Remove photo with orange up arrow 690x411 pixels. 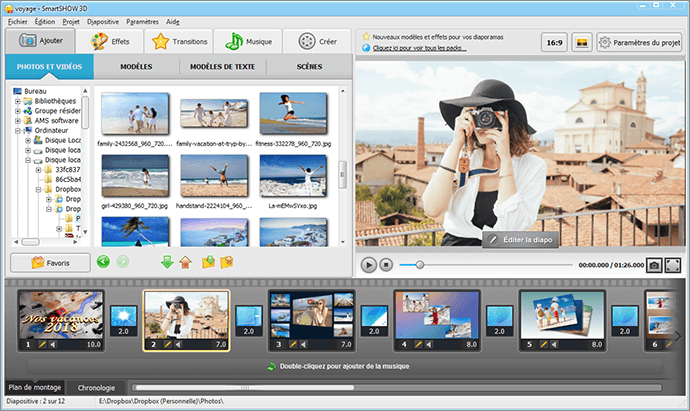coord(186,262)
